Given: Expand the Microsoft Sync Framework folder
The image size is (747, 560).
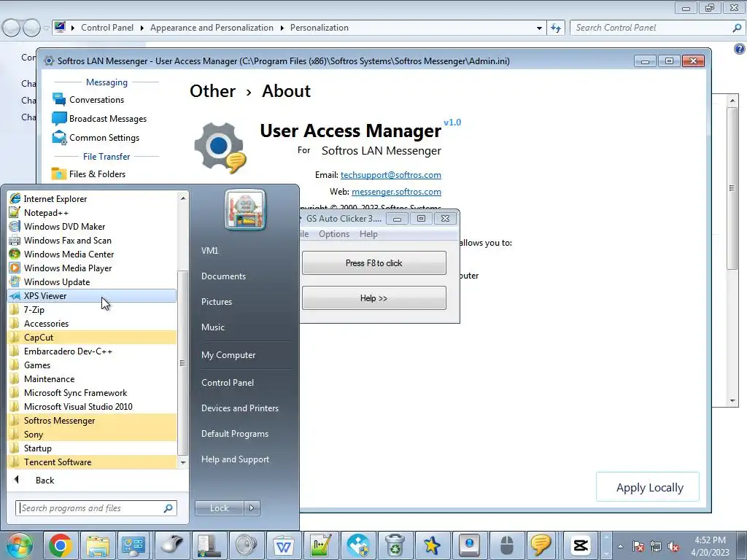Looking at the screenshot, I should click(x=92, y=393).
